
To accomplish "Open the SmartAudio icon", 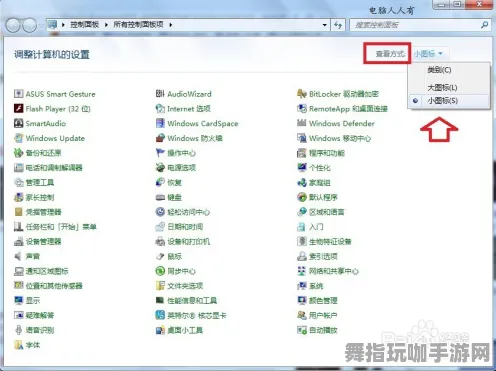I will [x=18, y=123].
